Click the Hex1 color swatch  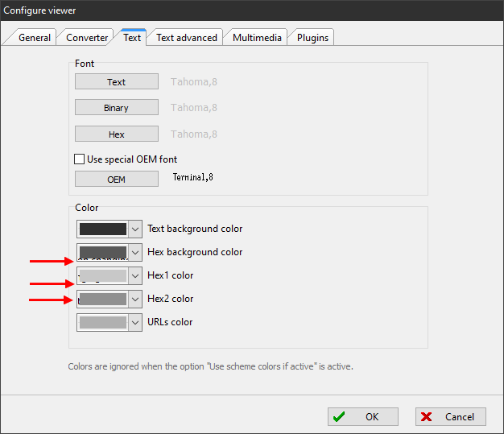[103, 276]
